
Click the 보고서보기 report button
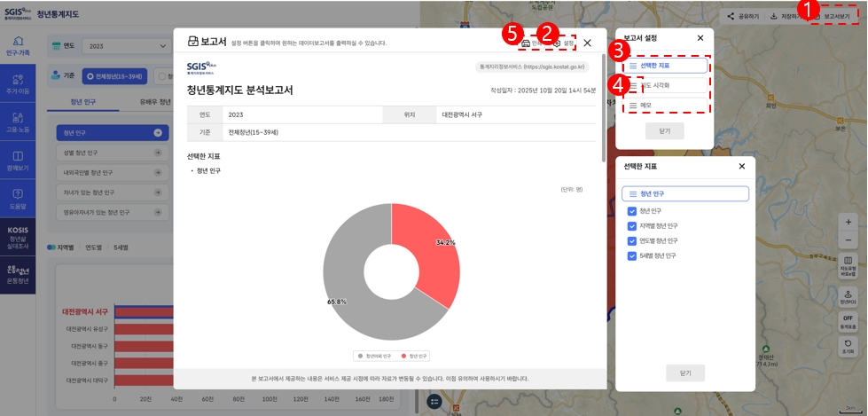coord(832,17)
